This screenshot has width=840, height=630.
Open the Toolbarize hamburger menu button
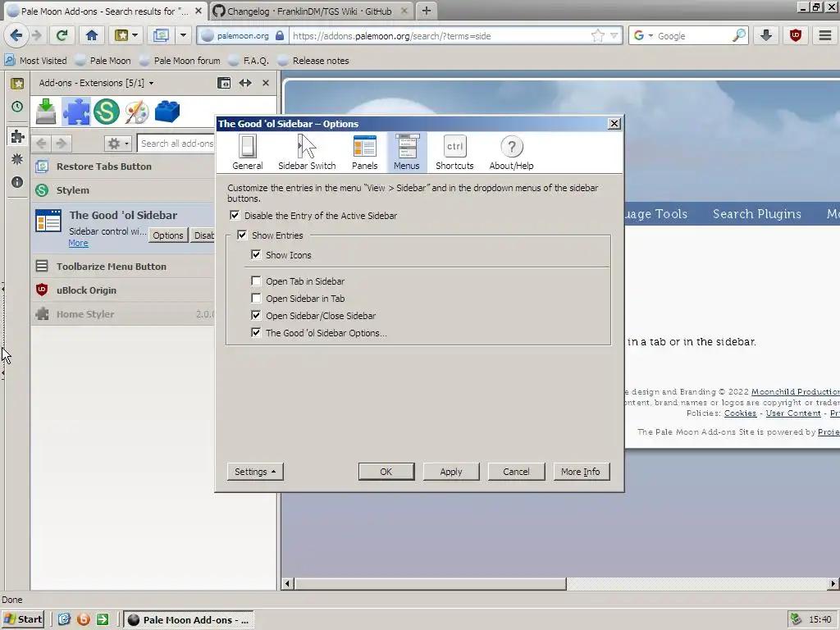(x=825, y=36)
